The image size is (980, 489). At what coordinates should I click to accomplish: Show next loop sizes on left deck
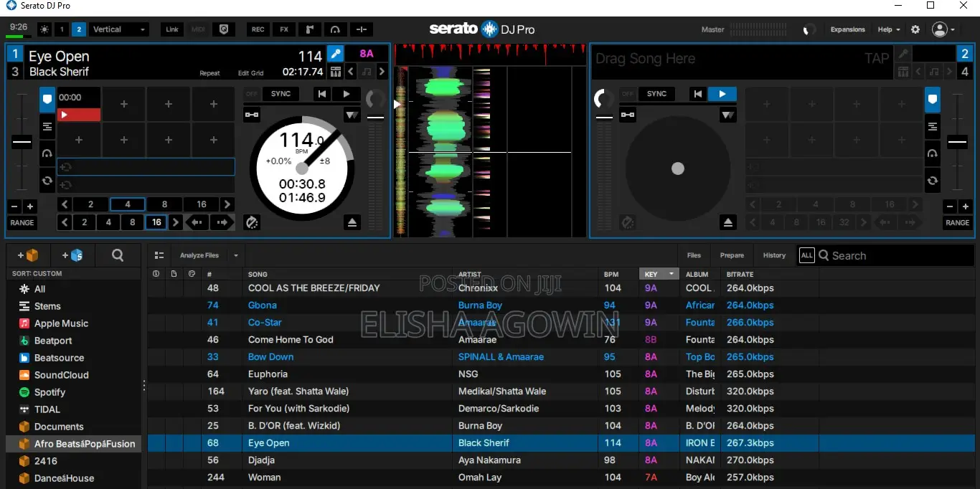pyautogui.click(x=227, y=204)
